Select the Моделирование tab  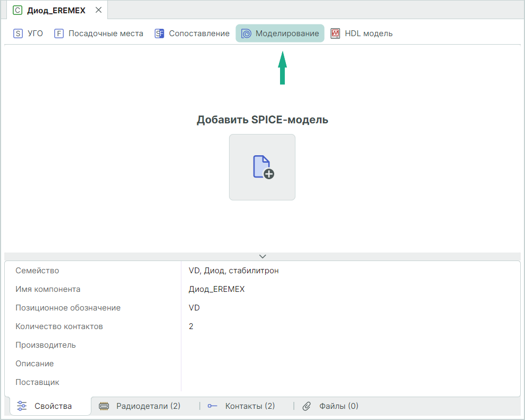tap(280, 33)
